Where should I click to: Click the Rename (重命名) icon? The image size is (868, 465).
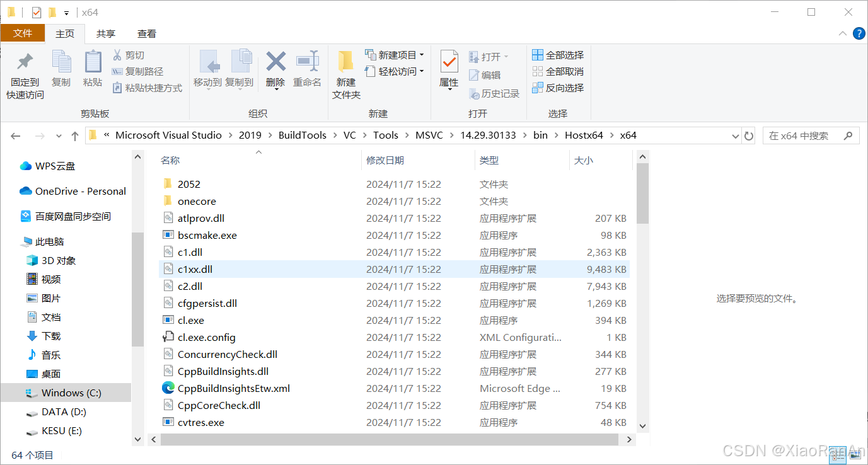tap(308, 61)
